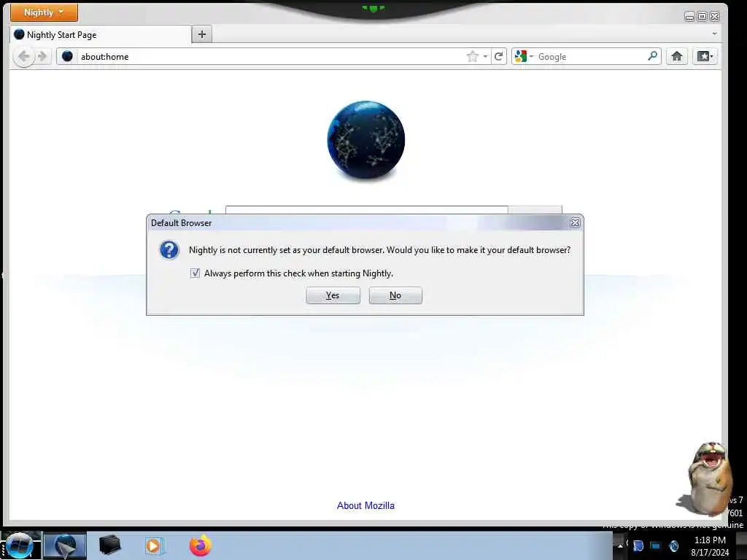The height and width of the screenshot is (560, 747).
Task: Maximize the Nightly window
Action: 703,17
